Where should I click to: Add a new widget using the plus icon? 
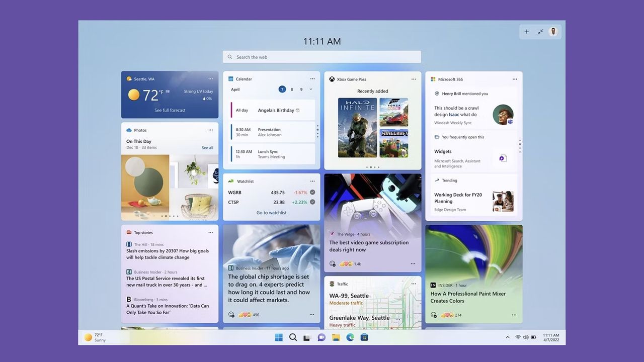point(526,31)
